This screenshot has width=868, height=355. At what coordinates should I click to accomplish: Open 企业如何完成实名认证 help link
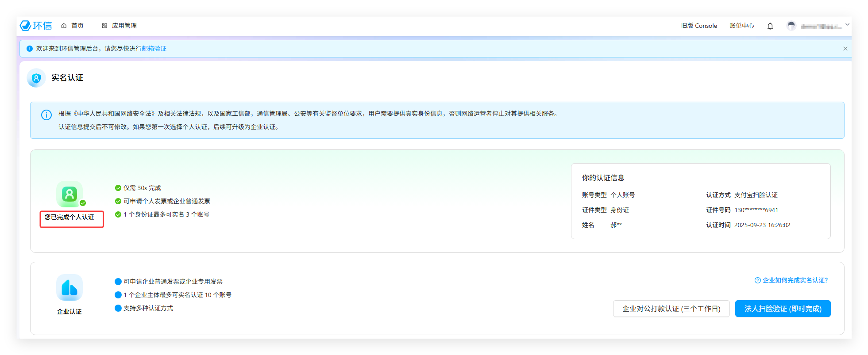point(791,280)
